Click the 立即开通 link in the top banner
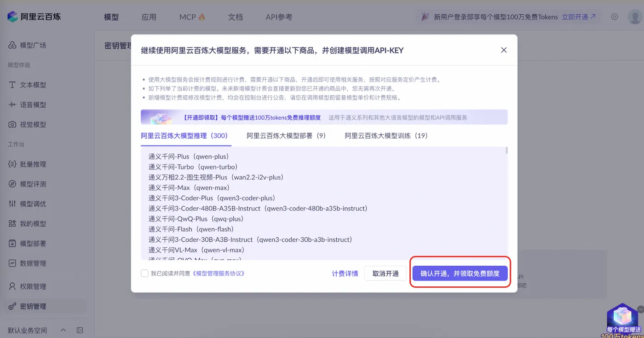Viewport: 644px width, 338px height. point(579,17)
